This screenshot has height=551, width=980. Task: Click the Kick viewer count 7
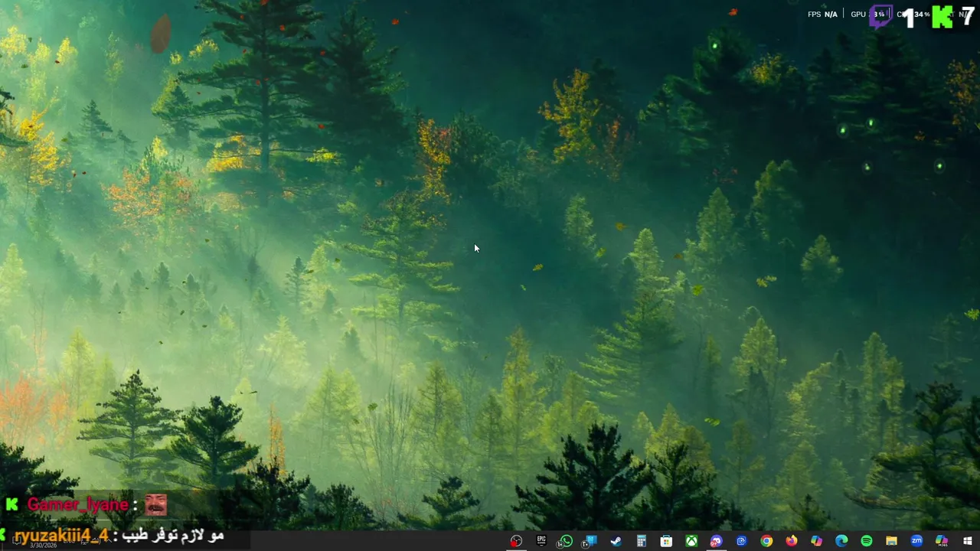[x=968, y=16]
